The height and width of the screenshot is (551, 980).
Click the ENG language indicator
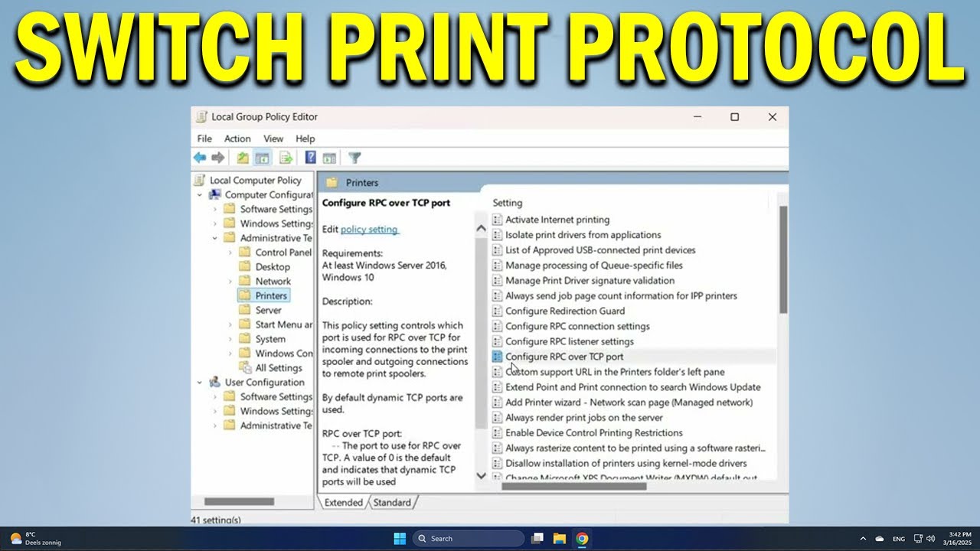(x=899, y=539)
